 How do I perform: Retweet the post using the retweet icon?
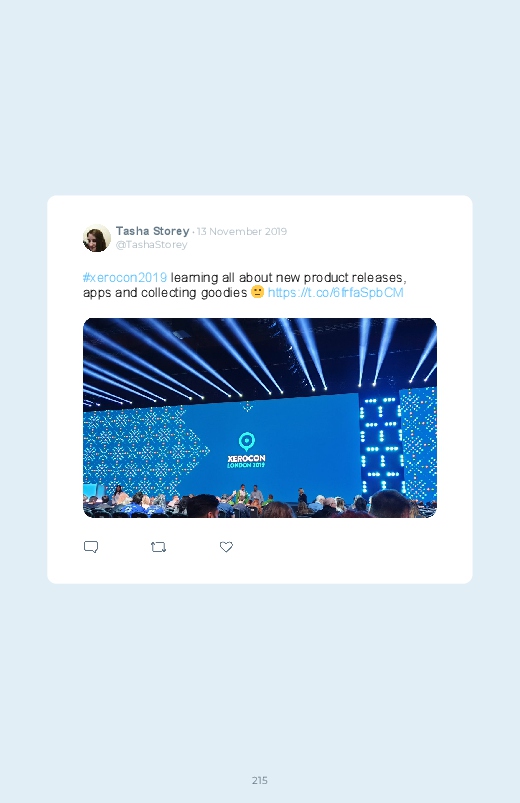pyautogui.click(x=158, y=547)
